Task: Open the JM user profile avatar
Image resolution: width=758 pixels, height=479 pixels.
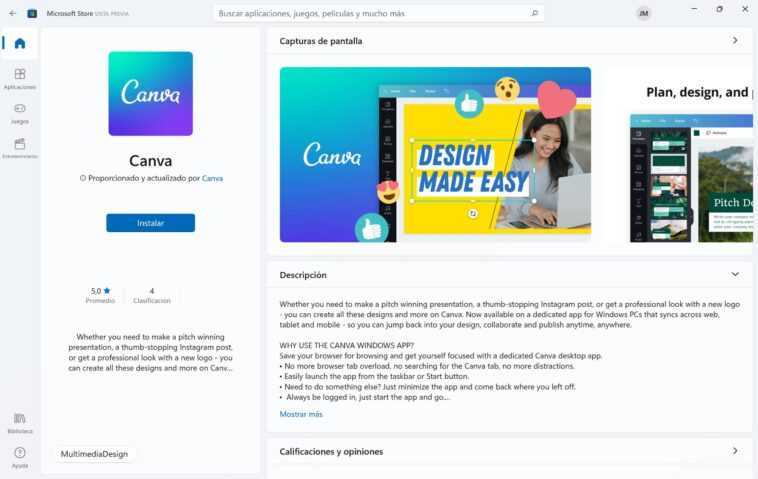Action: point(643,14)
